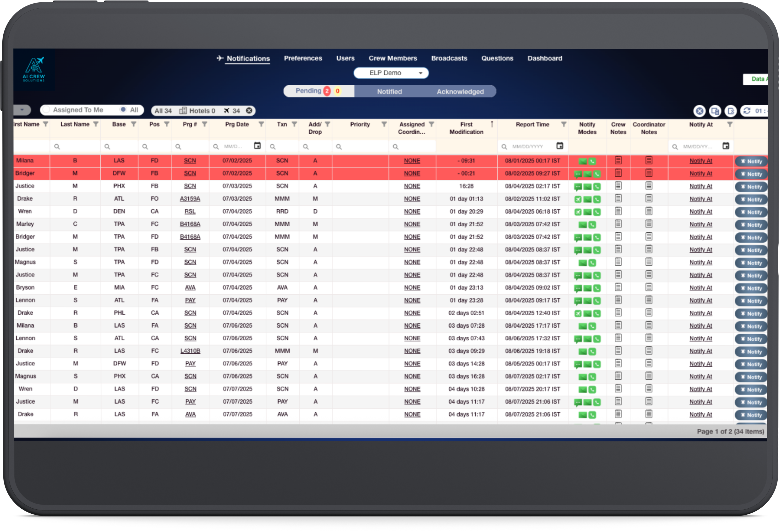Click the Base column filter funnel icon
The image size is (780, 532).
pyautogui.click(x=134, y=124)
